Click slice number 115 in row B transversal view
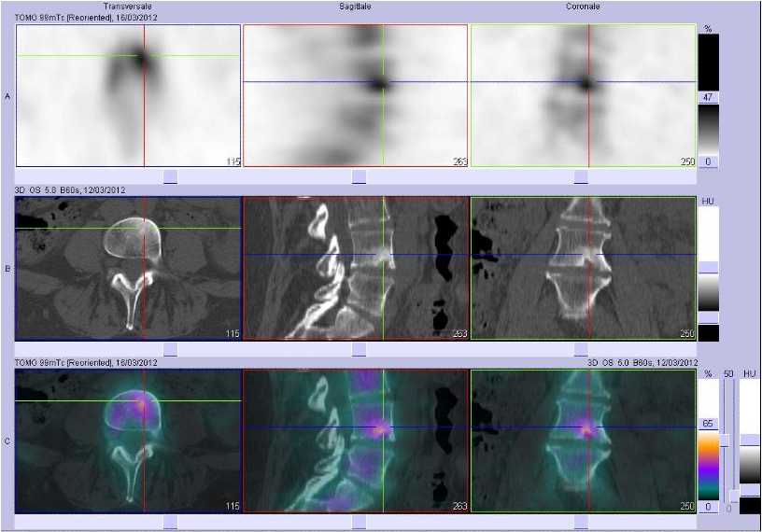The height and width of the screenshot is (532, 762). coord(233,334)
